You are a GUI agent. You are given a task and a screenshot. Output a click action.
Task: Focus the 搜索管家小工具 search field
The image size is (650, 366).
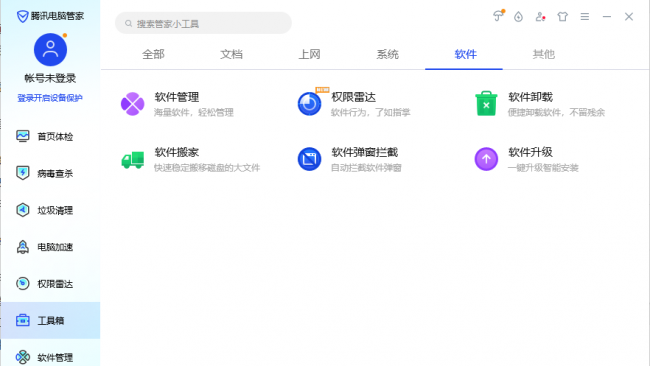[x=203, y=23]
